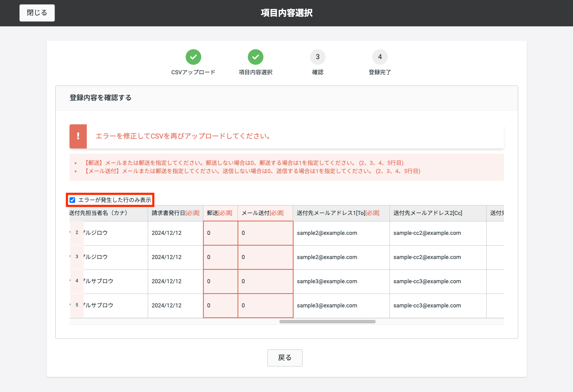This screenshot has height=392, width=573.
Task: Click the 閉じる button
Action: click(37, 13)
